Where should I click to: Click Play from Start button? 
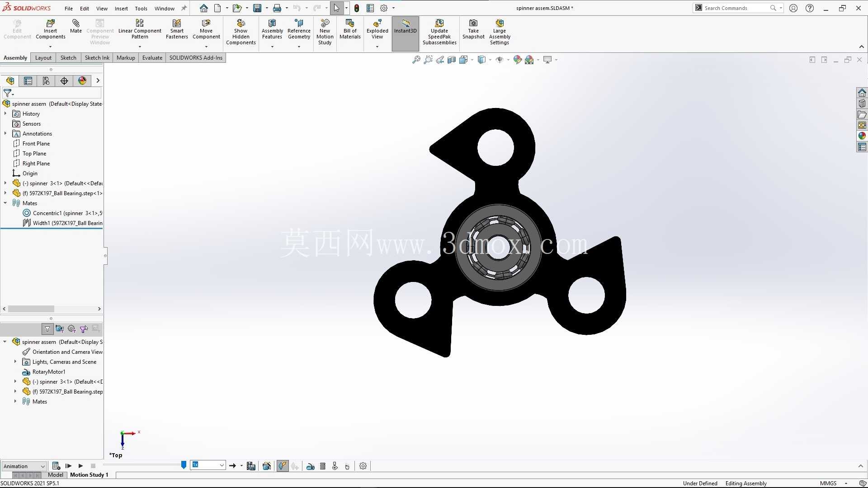68,466
